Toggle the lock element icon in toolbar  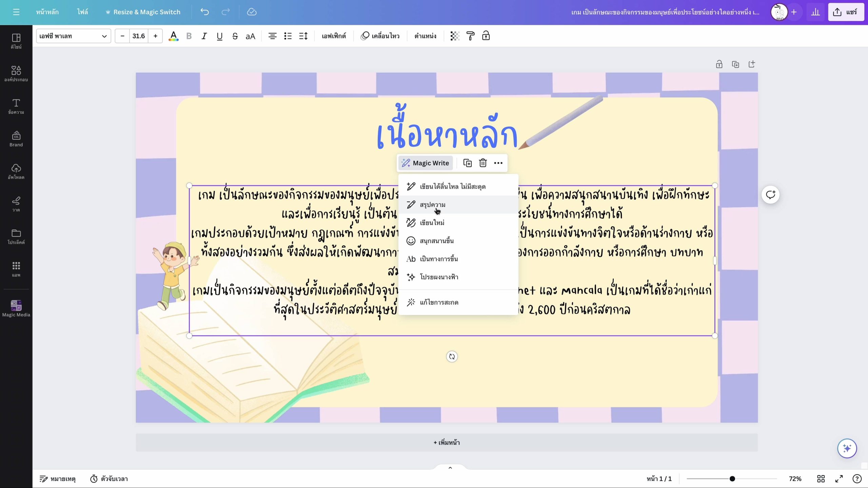click(486, 36)
